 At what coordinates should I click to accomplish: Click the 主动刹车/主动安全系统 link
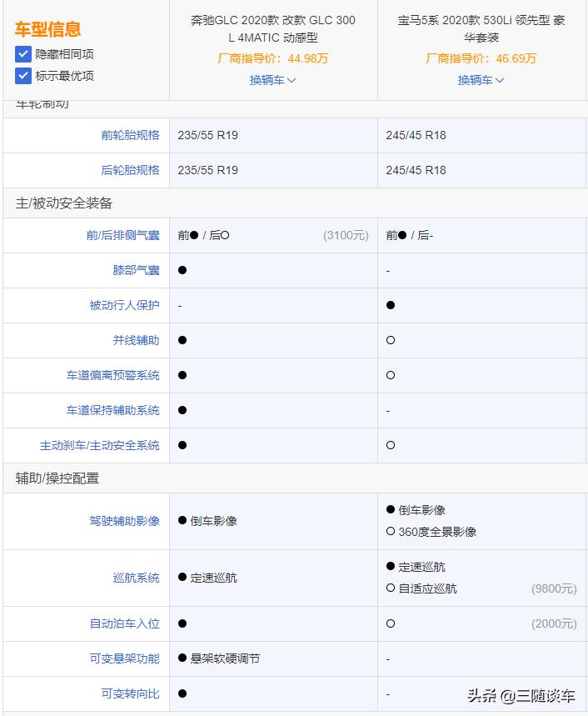tap(99, 445)
